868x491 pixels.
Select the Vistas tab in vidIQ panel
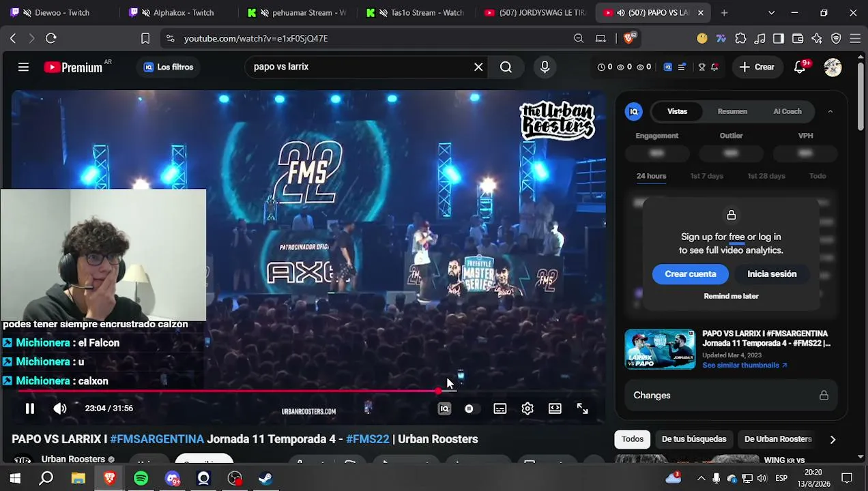tap(677, 111)
